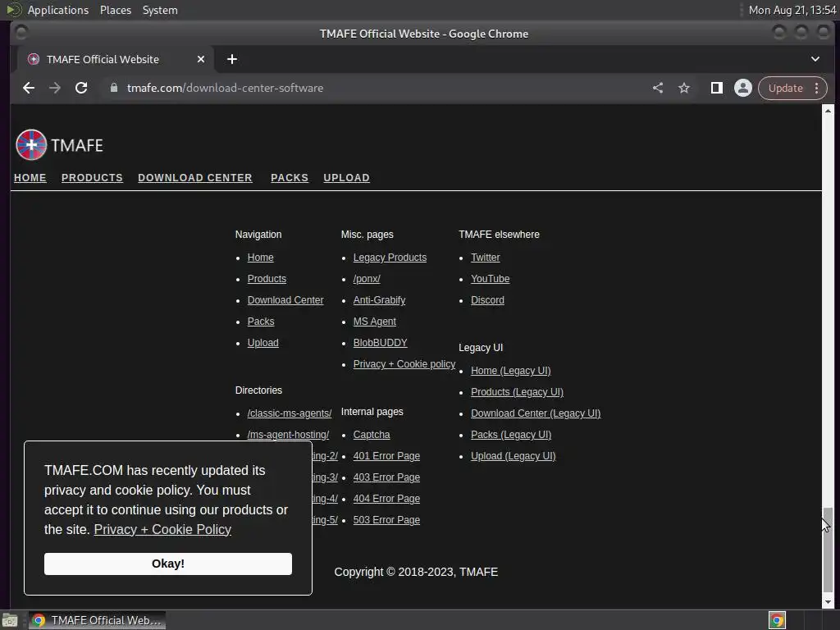This screenshot has height=630, width=840.
Task: Open the System menu
Action: [x=160, y=10]
